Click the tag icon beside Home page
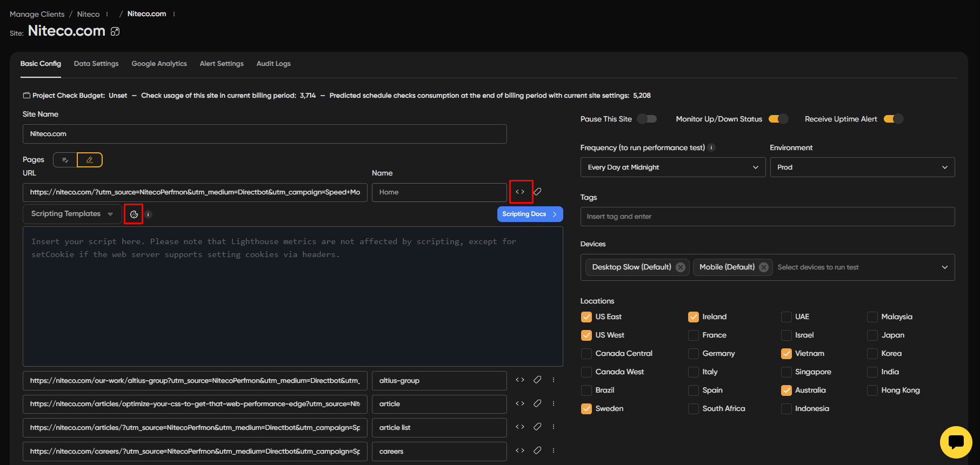The image size is (980, 465). 537,192
